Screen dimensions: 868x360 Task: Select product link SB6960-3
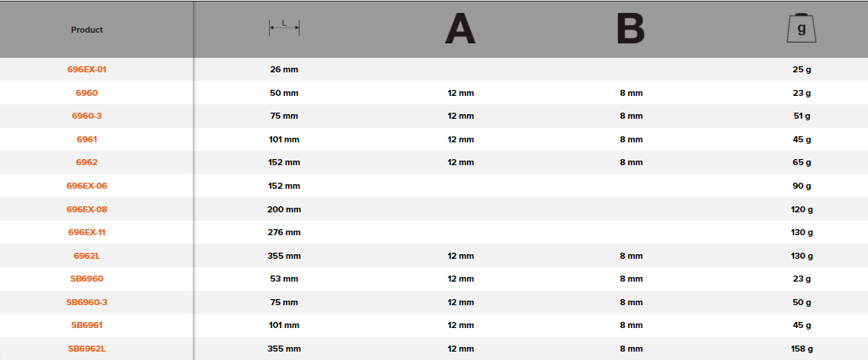[87, 302]
